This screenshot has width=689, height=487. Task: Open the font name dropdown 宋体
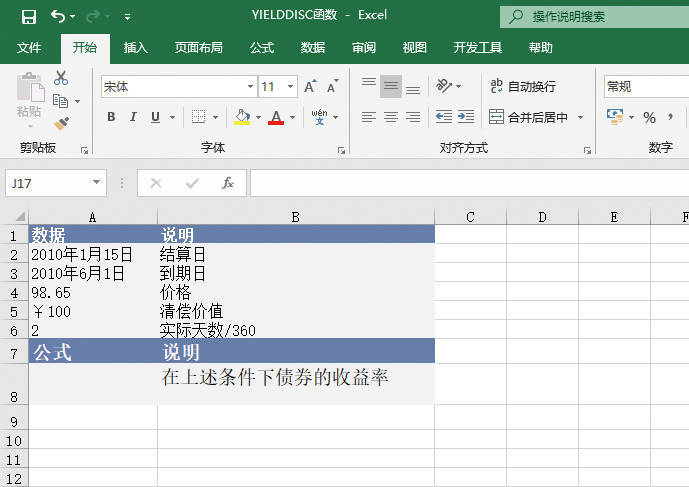[250, 87]
